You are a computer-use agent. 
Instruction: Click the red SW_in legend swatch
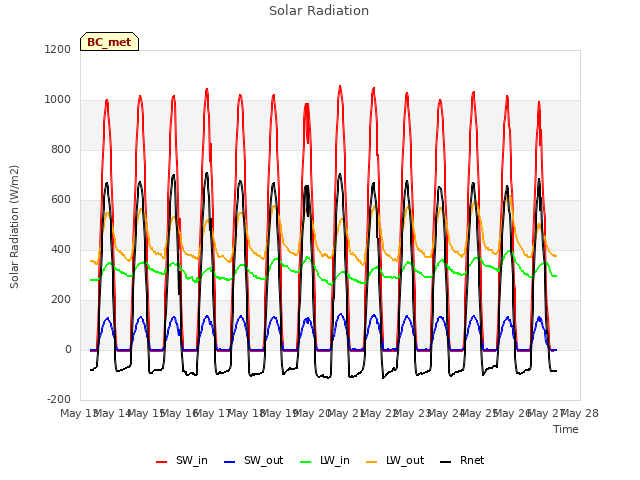pos(162,462)
